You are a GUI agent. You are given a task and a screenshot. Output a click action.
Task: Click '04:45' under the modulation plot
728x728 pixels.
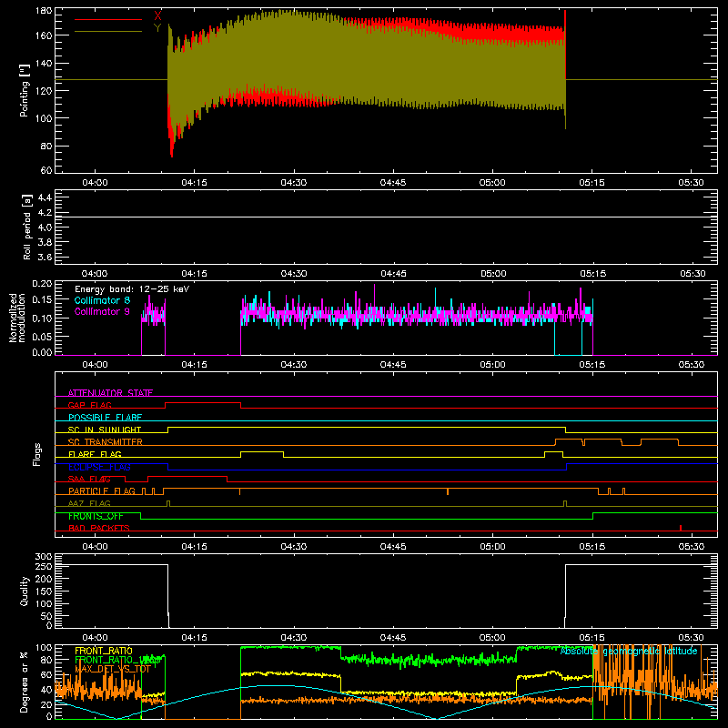[393, 365]
